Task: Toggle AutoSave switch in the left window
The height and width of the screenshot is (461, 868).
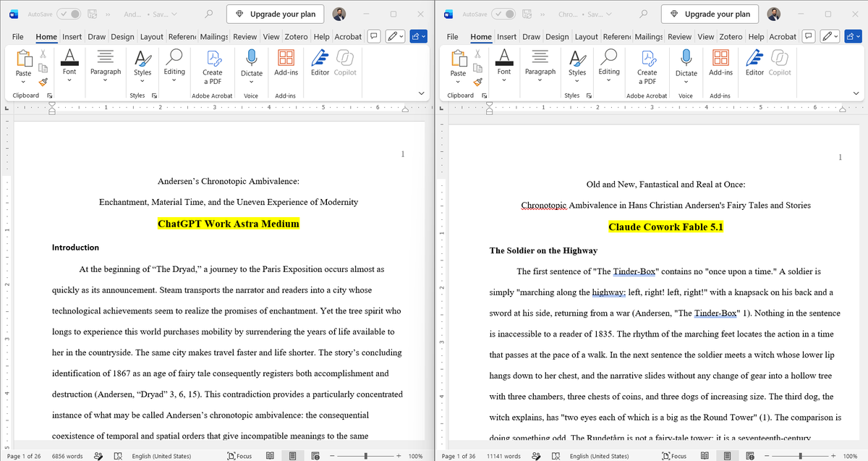Action: pyautogui.click(x=69, y=14)
